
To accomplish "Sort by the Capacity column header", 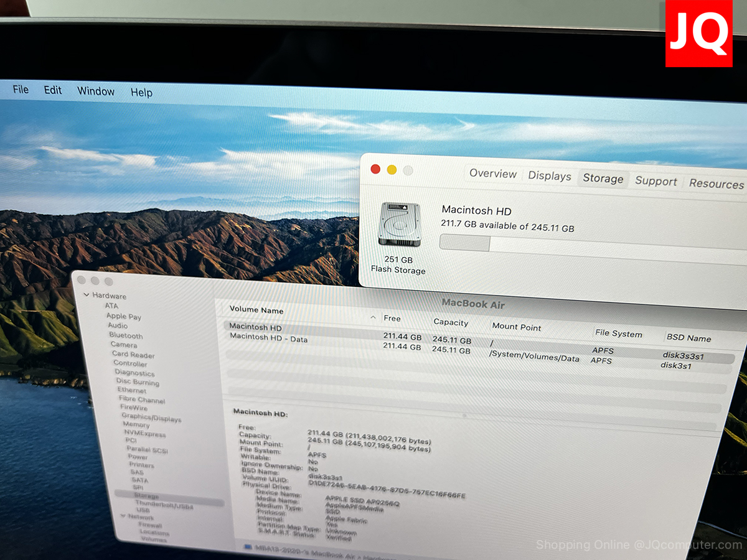I will click(451, 322).
